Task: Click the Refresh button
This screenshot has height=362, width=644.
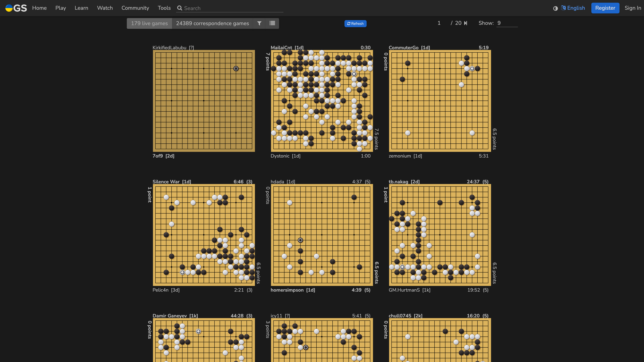Action: [x=355, y=23]
